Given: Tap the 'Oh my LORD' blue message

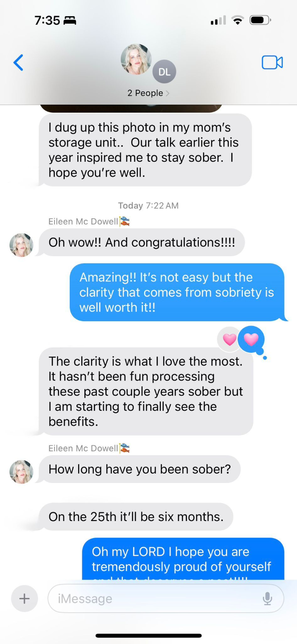Looking at the screenshot, I should coord(183,559).
